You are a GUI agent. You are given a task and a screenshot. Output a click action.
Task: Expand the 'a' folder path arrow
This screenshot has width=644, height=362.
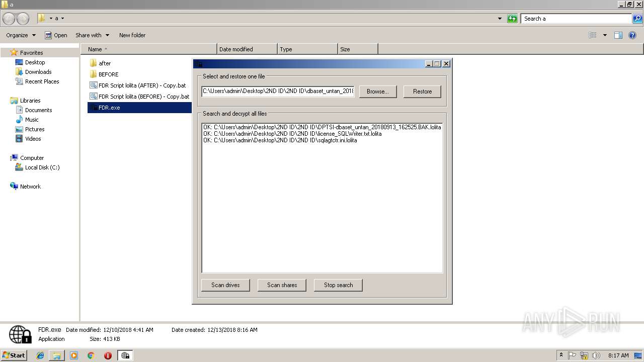coord(63,19)
